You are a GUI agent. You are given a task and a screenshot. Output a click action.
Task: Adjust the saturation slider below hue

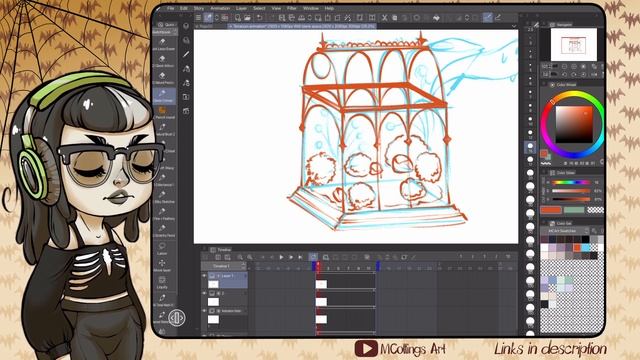(570, 191)
